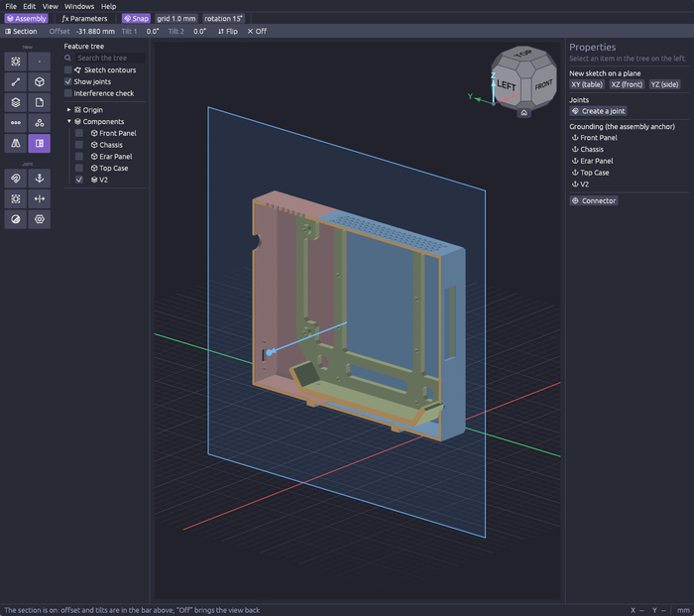Select V2 row in the Feature tree
The width and height of the screenshot is (694, 616).
coord(99,180)
